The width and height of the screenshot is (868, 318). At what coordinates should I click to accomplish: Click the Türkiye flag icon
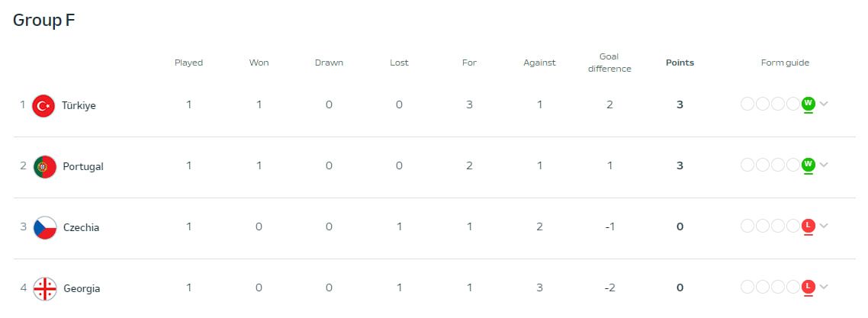(45, 105)
